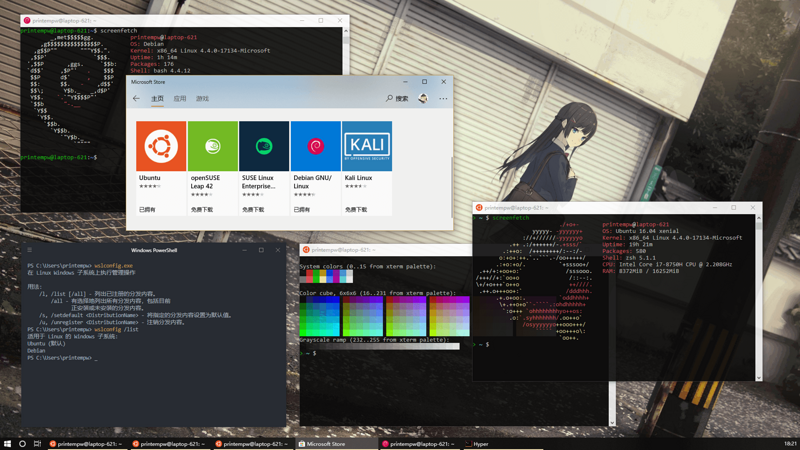800x450 pixels.
Task: Click the 'Windows PowerShell' window title
Action: click(x=154, y=250)
